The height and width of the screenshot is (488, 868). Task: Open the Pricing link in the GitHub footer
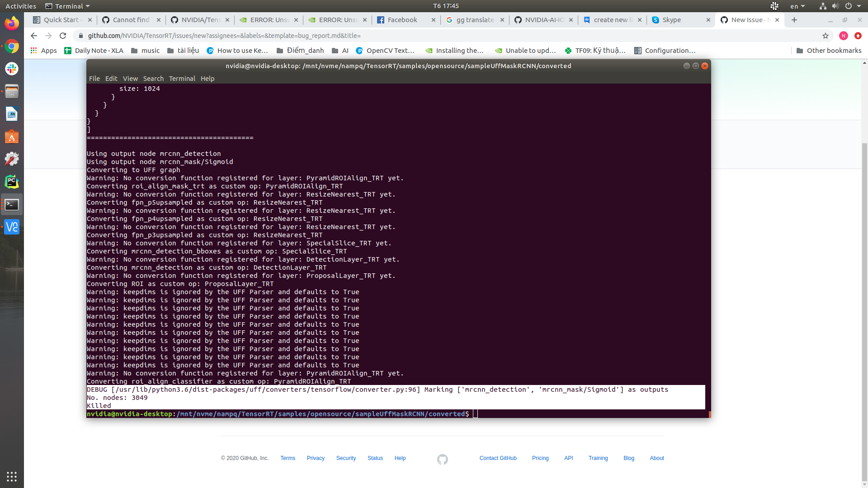coord(540,458)
